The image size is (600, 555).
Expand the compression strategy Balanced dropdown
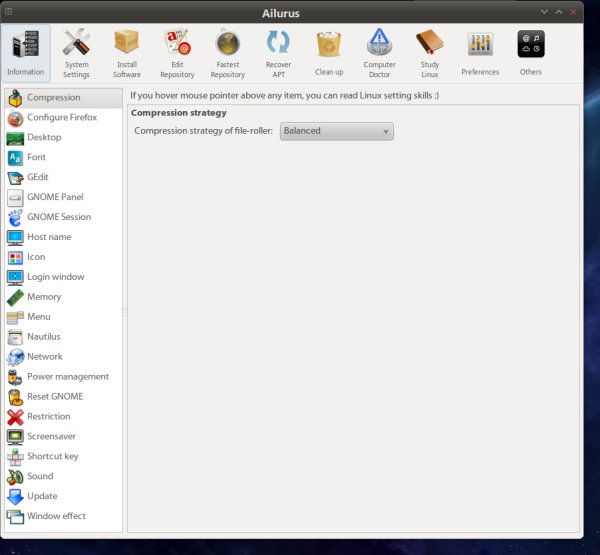pos(336,131)
